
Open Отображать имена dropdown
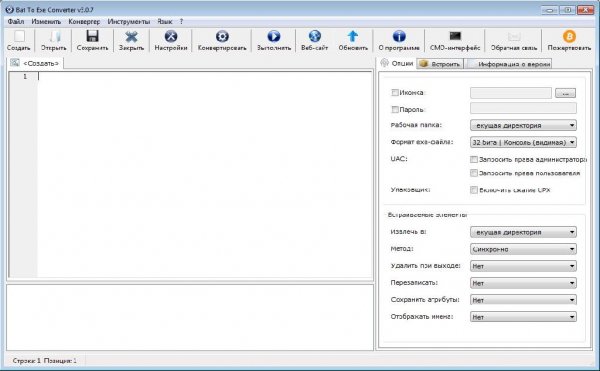click(523, 317)
